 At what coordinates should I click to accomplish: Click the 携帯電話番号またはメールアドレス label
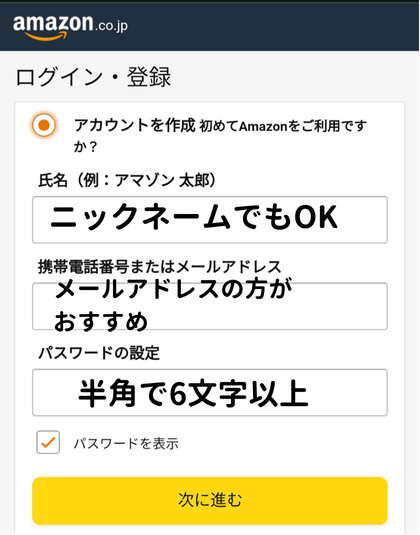(x=160, y=267)
